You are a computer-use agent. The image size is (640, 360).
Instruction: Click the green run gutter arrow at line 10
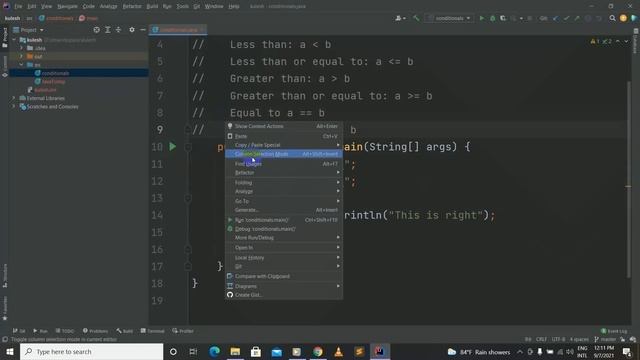coord(173,147)
